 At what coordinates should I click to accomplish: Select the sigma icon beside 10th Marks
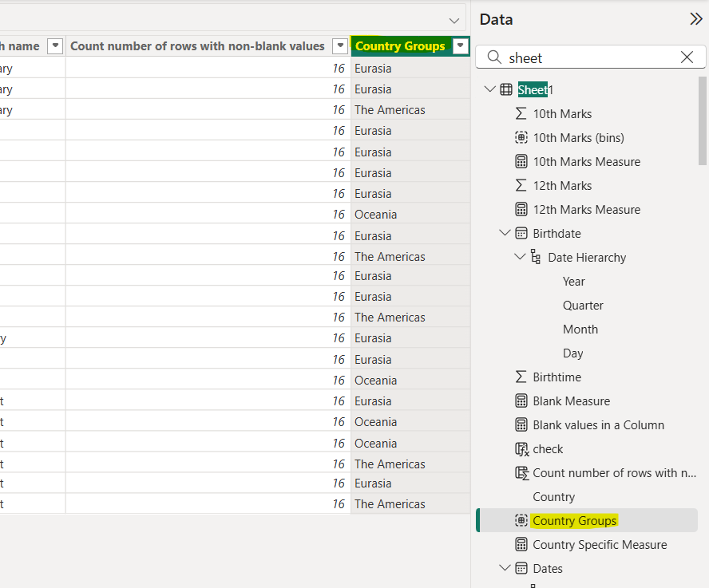coord(521,113)
